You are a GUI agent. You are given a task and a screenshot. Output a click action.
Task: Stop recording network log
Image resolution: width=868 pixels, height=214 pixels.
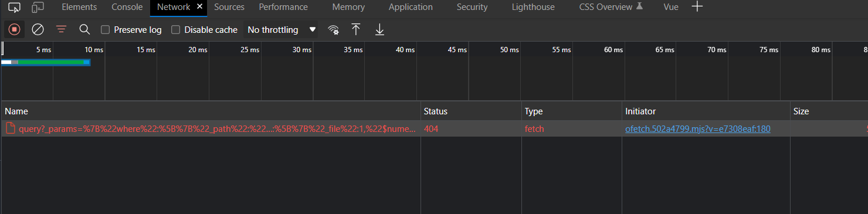click(x=15, y=29)
